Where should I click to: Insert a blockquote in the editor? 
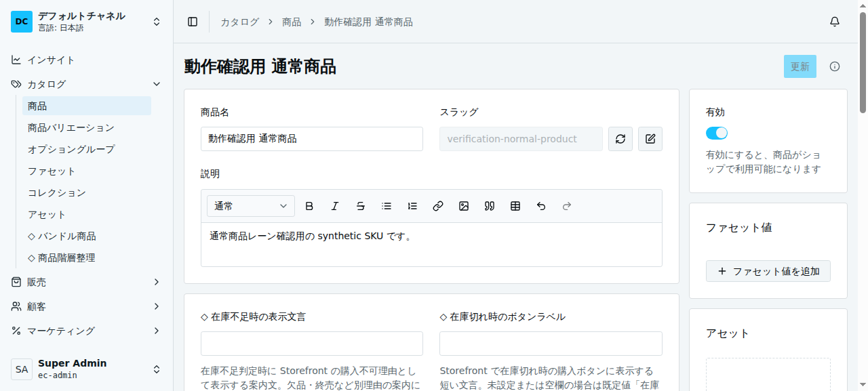490,206
